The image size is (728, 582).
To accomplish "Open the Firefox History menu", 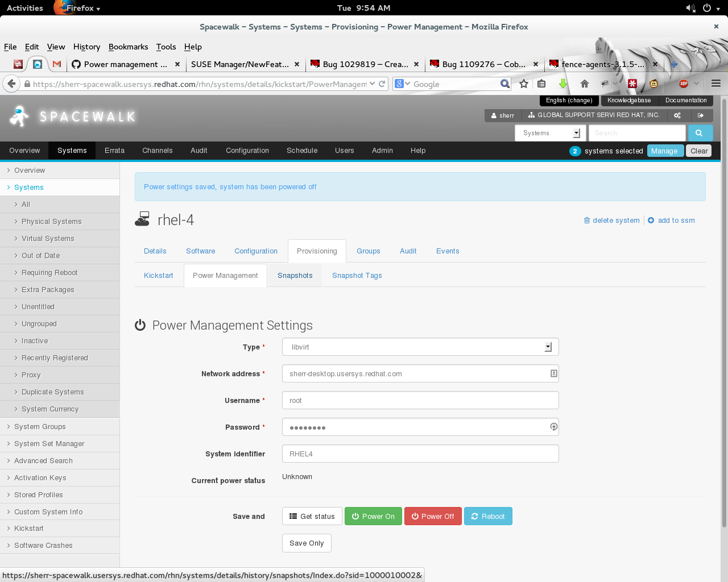I will 86,47.
